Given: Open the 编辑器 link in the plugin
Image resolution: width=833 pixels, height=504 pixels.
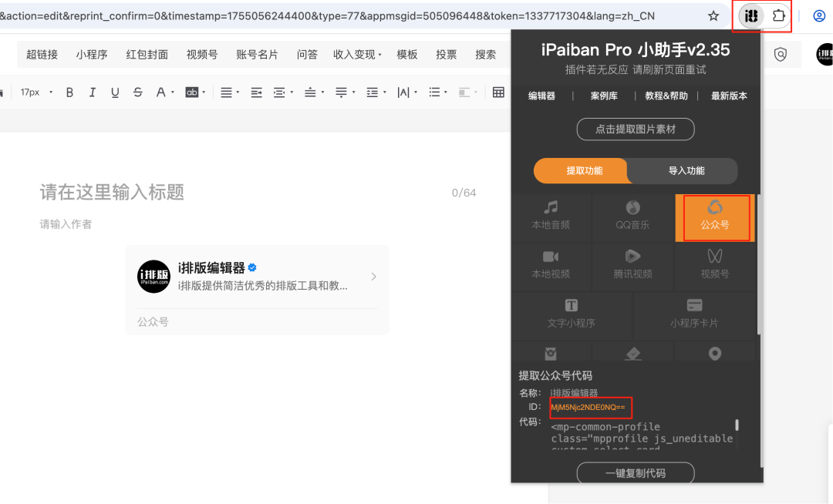Looking at the screenshot, I should click(x=542, y=96).
